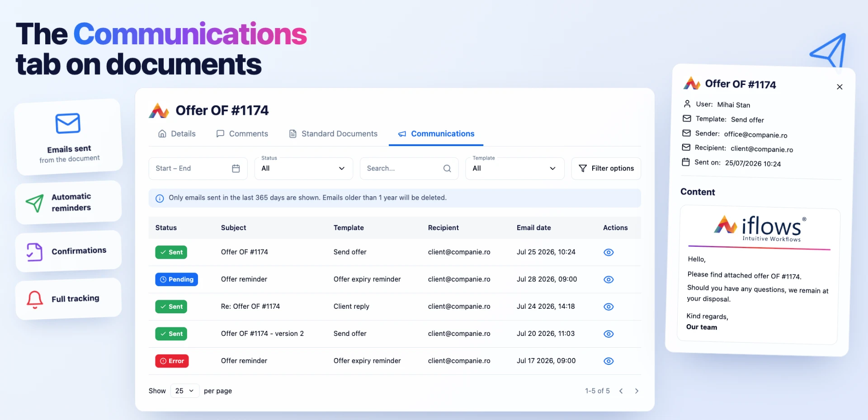This screenshot has width=868, height=420.
Task: Click '1-5 of 5' pagination text
Action: tap(597, 391)
